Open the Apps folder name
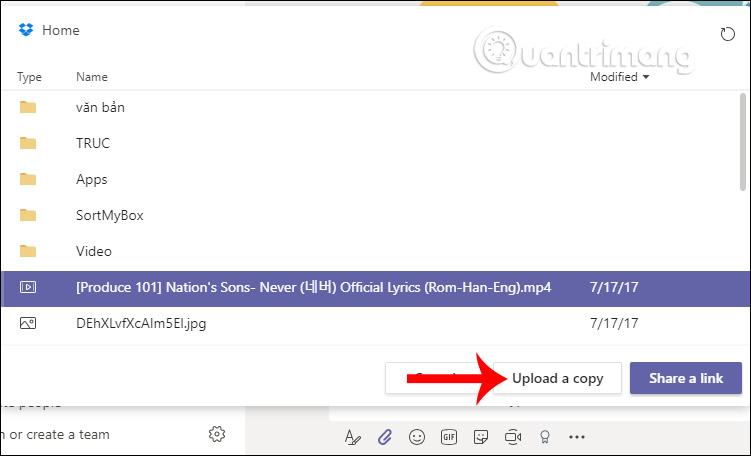The image size is (751, 456). coord(91,180)
